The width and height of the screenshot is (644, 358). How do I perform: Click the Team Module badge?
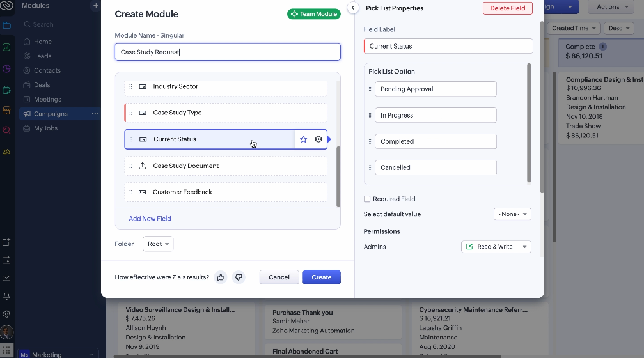pyautogui.click(x=314, y=14)
